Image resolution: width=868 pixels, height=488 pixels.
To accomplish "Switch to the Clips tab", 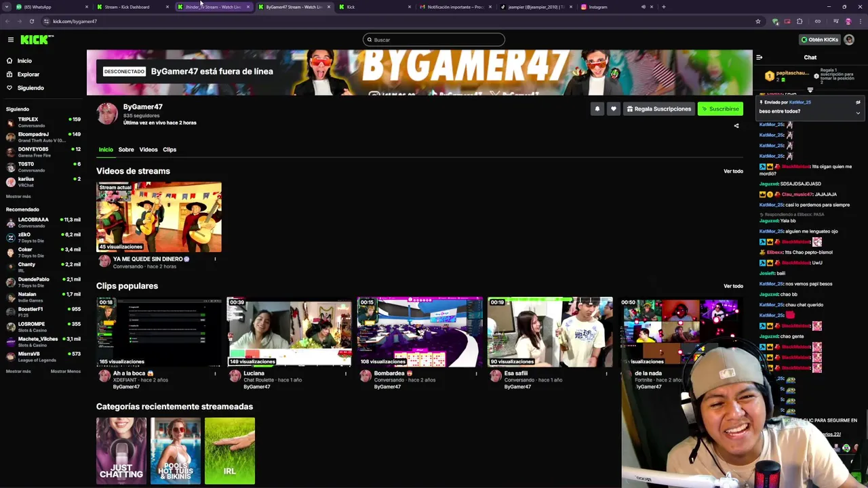I will coord(170,150).
